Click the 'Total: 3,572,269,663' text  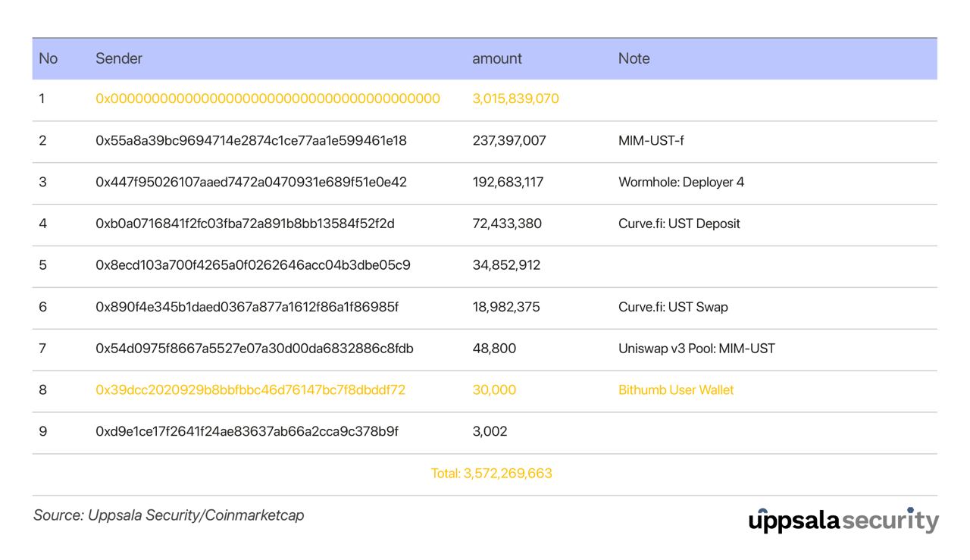(x=491, y=473)
